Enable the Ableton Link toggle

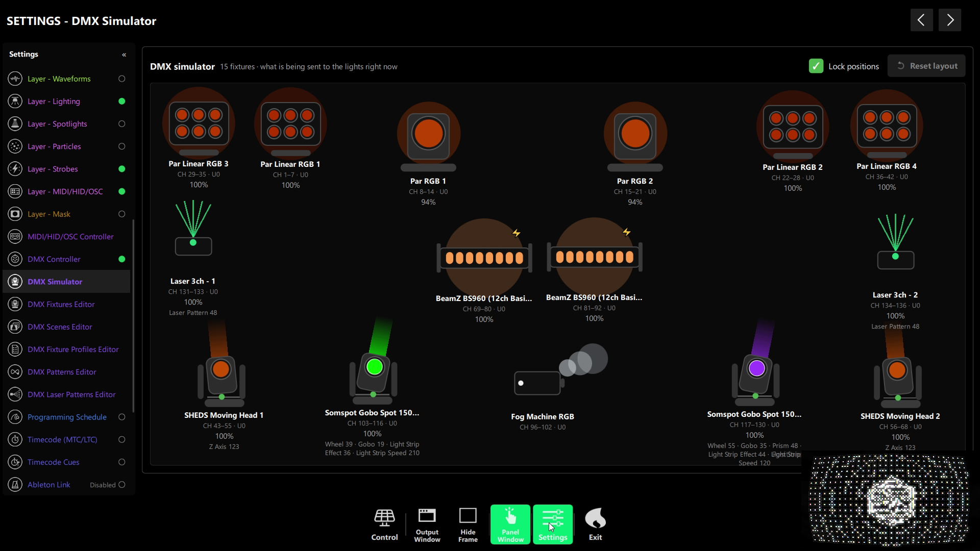[121, 485]
